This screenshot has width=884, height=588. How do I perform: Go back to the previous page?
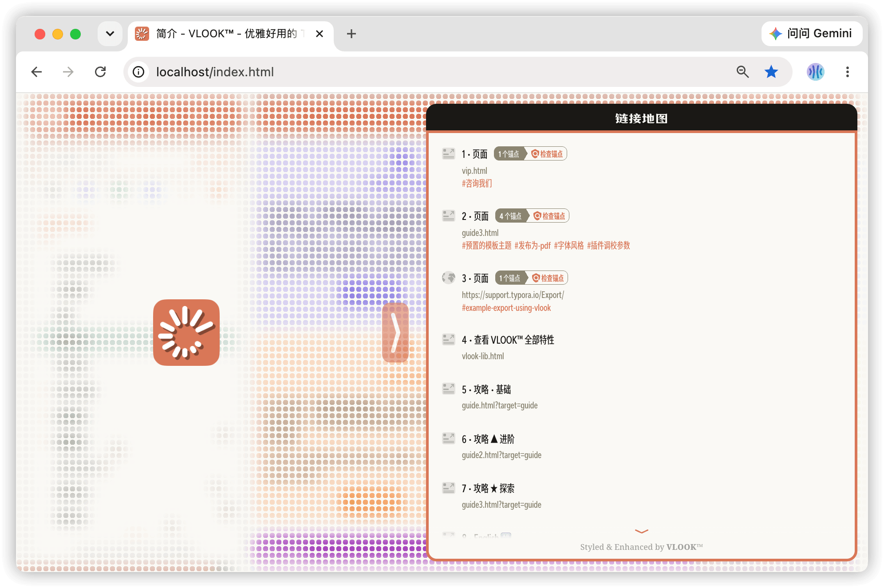pos(37,72)
